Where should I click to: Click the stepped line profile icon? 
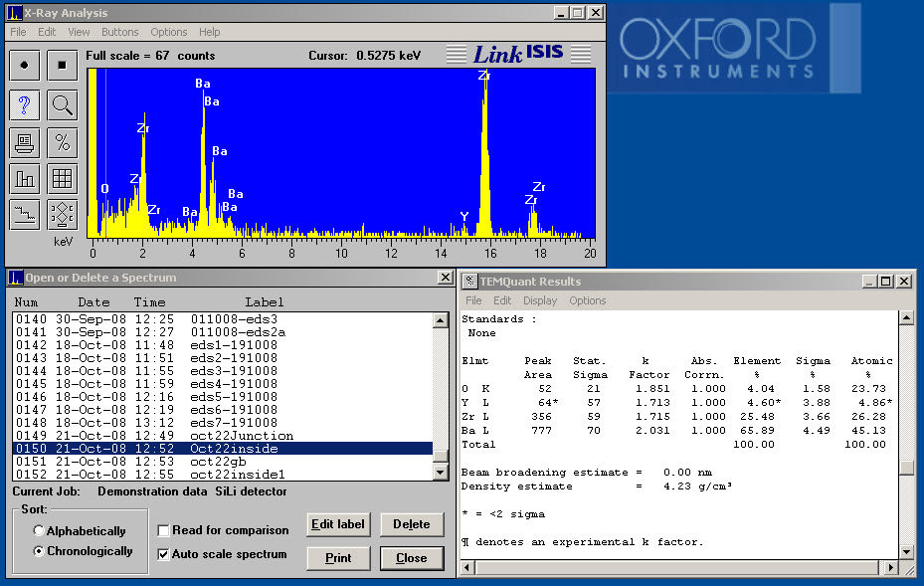[x=24, y=214]
